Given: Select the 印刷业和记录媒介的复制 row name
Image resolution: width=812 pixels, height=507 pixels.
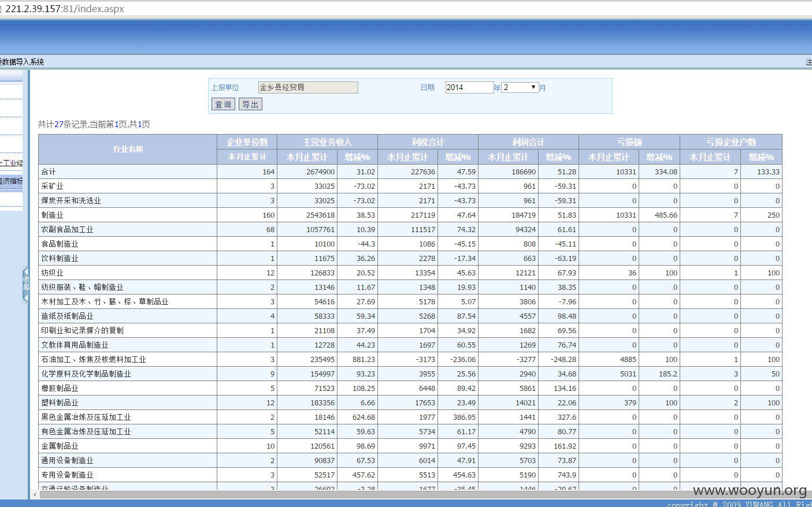Looking at the screenshot, I should pyautogui.click(x=82, y=330).
